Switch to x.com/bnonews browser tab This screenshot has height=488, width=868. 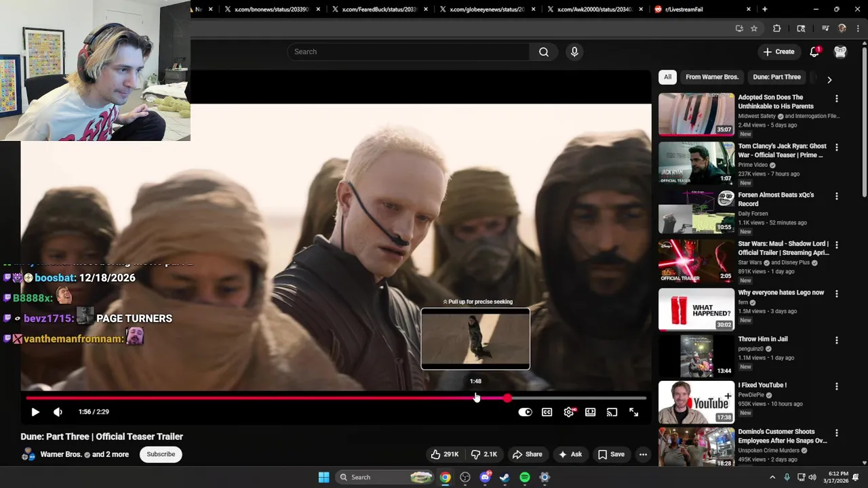(271, 9)
